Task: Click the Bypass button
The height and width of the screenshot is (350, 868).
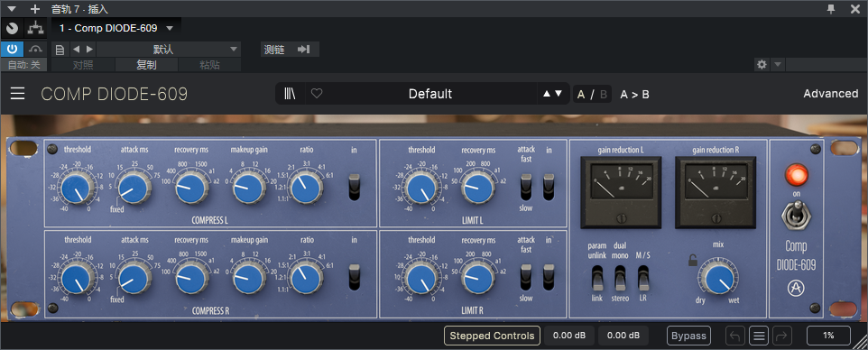Action: tap(688, 336)
